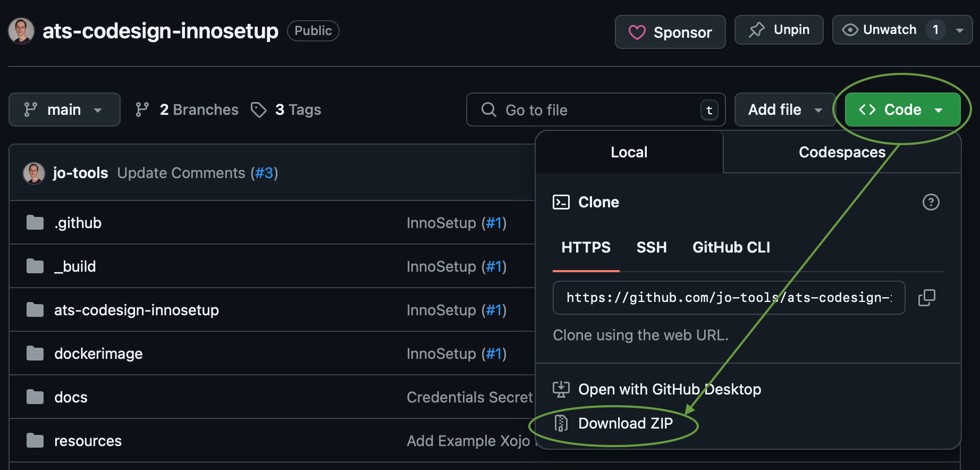View the 2 Branches list
Screen dimensions: 980x470
coord(187,110)
